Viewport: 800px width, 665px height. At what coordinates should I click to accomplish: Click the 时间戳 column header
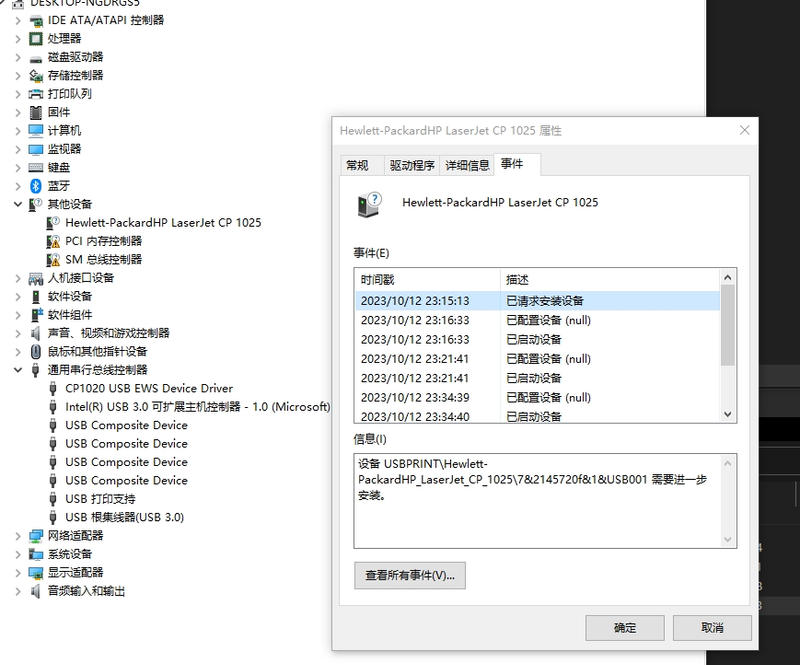[x=427, y=280]
